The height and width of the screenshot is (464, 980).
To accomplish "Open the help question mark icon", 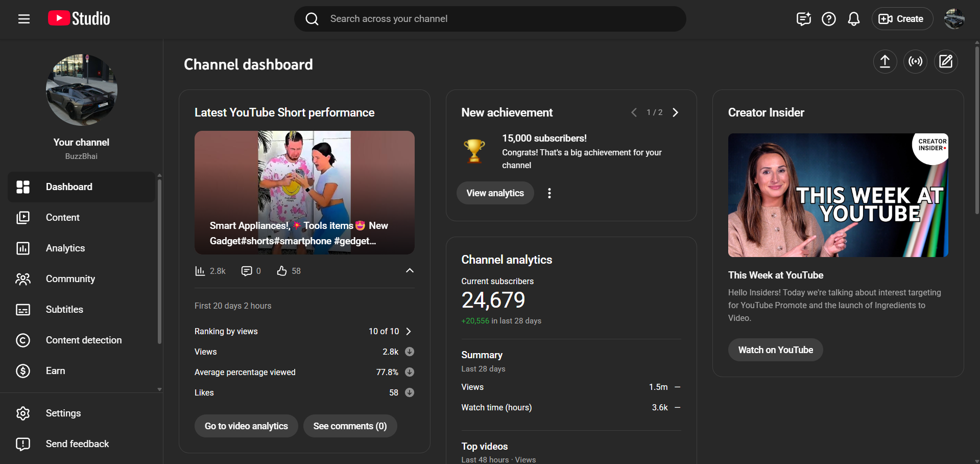I will coord(828,19).
